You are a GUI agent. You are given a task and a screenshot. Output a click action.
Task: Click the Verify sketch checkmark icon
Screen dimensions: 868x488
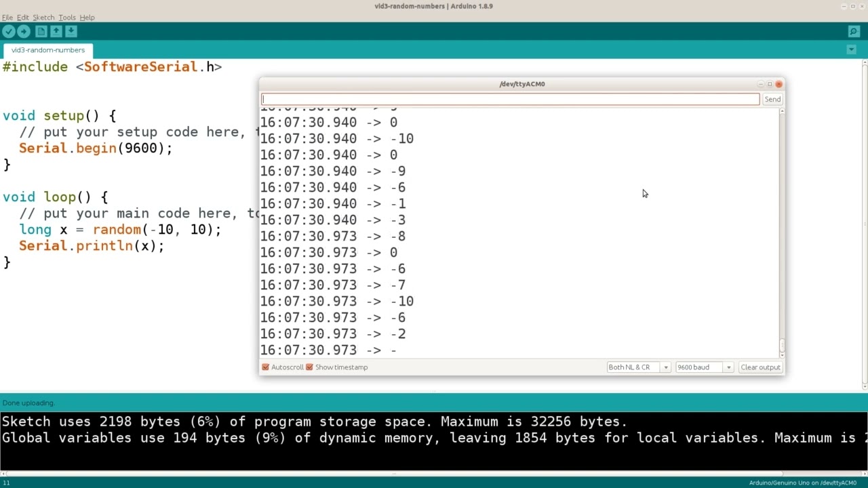(9, 31)
